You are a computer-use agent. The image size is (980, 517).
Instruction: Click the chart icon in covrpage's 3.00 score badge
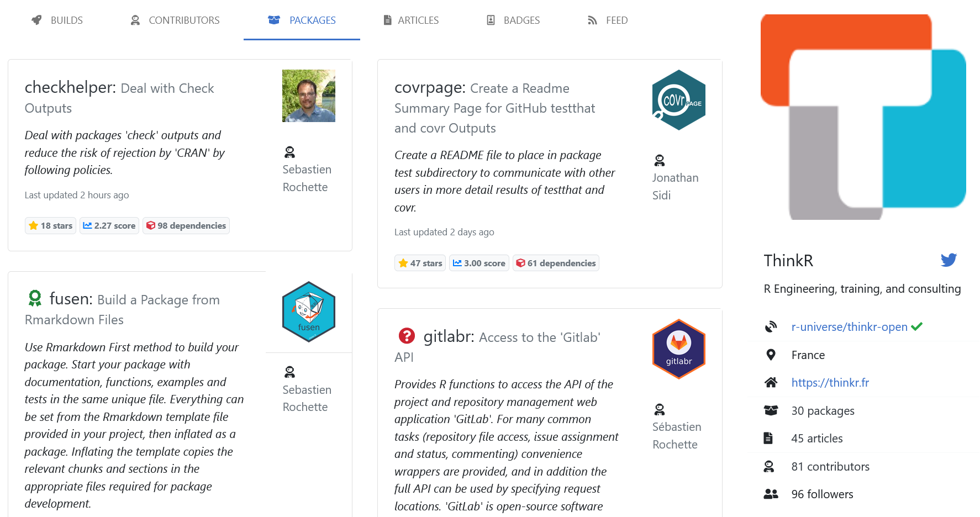point(457,263)
